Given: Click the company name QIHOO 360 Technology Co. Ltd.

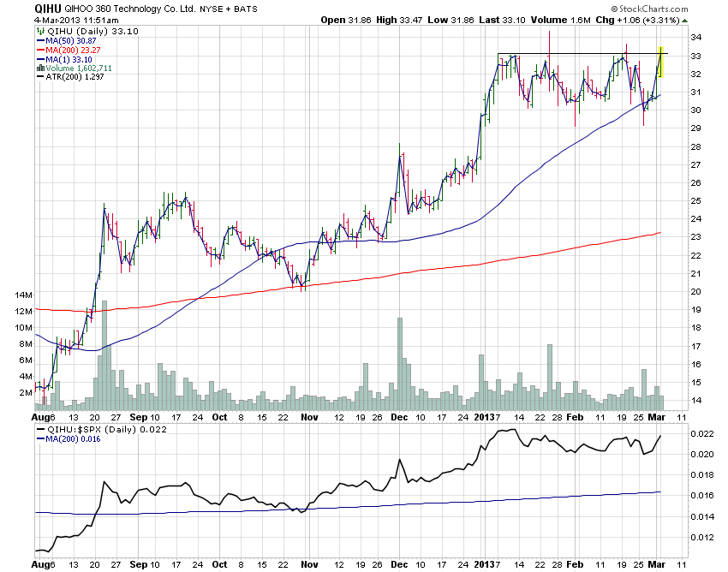Looking at the screenshot, I should click(130, 9).
